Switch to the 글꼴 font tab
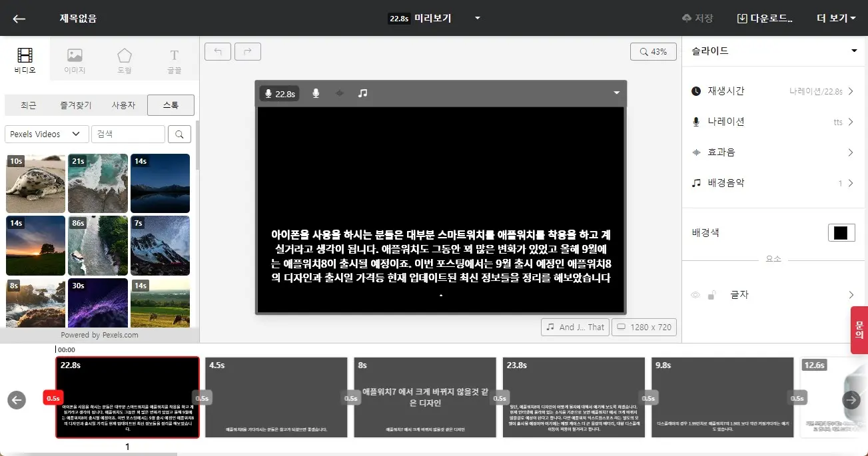Image resolution: width=868 pixels, height=456 pixels. [175, 61]
